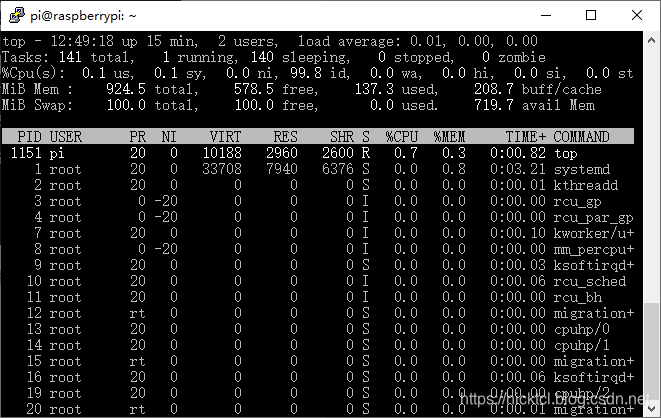
Task: Click the SHR column header
Action: pyautogui.click(x=342, y=137)
